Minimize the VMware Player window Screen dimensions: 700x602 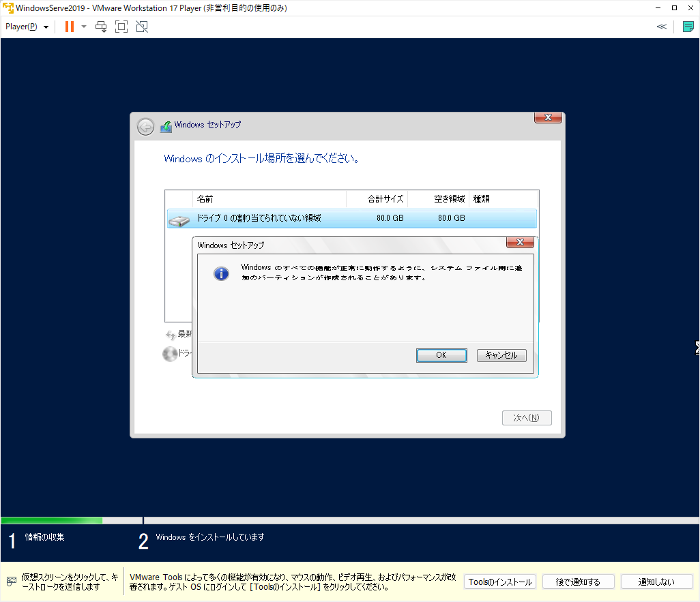coord(658,8)
